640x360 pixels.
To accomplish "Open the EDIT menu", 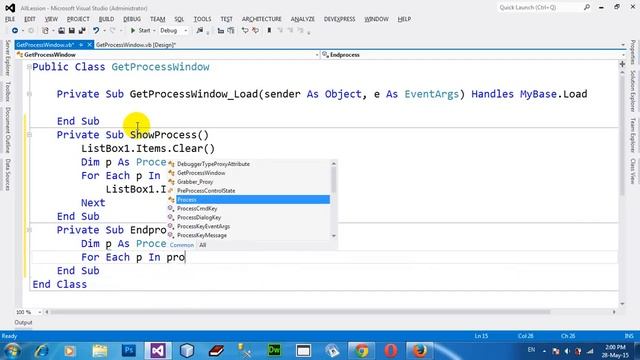I will coord(30,19).
